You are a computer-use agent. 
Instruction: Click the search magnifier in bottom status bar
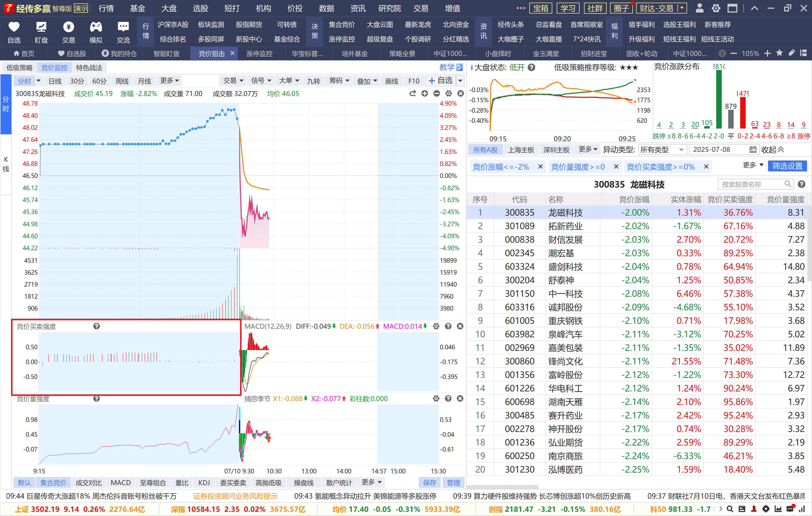click(x=730, y=509)
